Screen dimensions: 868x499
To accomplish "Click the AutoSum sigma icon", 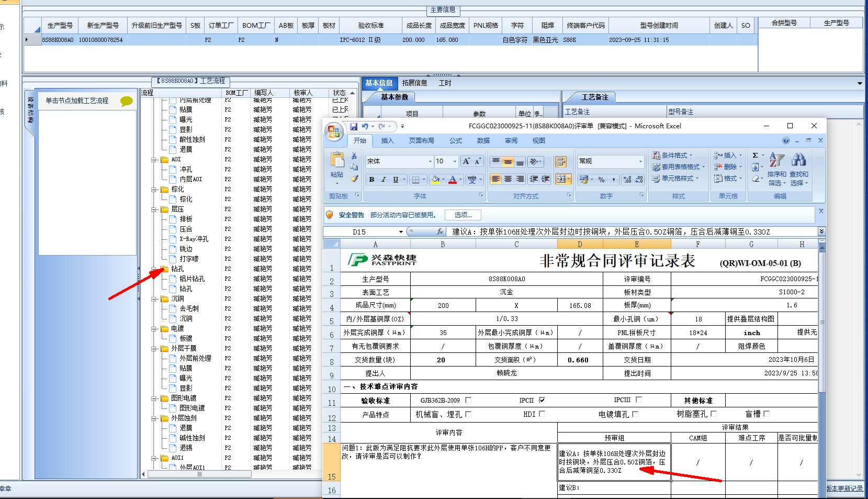I will pyautogui.click(x=755, y=155).
